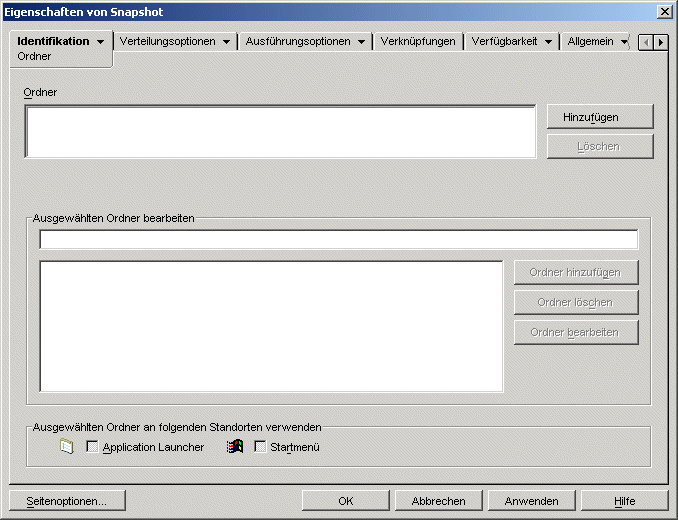Viewport: 678px width, 520px height.
Task: Click the Löschen button
Action: 600,147
